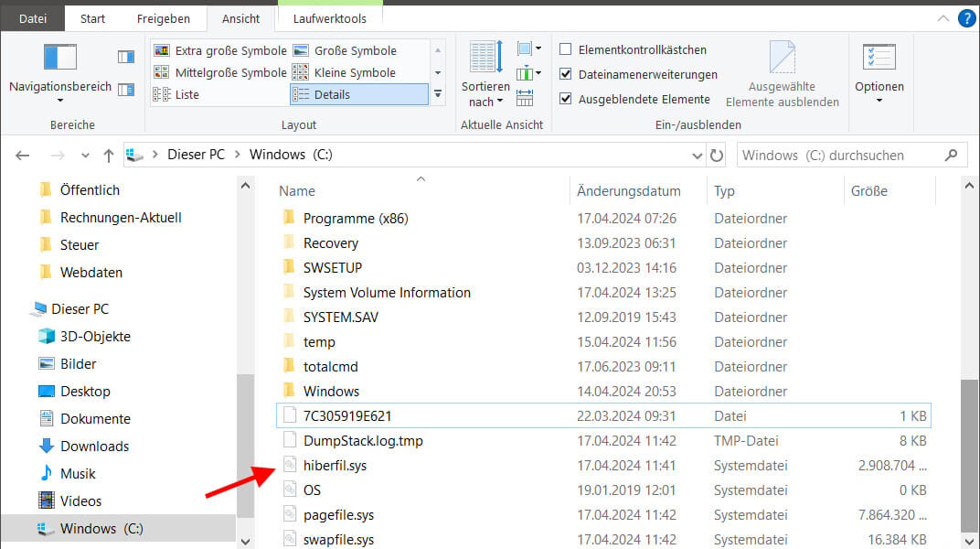Viewport: 980px width, 549px height.
Task: Click Ausgewählte Elemente ausblenden button
Action: click(x=782, y=74)
